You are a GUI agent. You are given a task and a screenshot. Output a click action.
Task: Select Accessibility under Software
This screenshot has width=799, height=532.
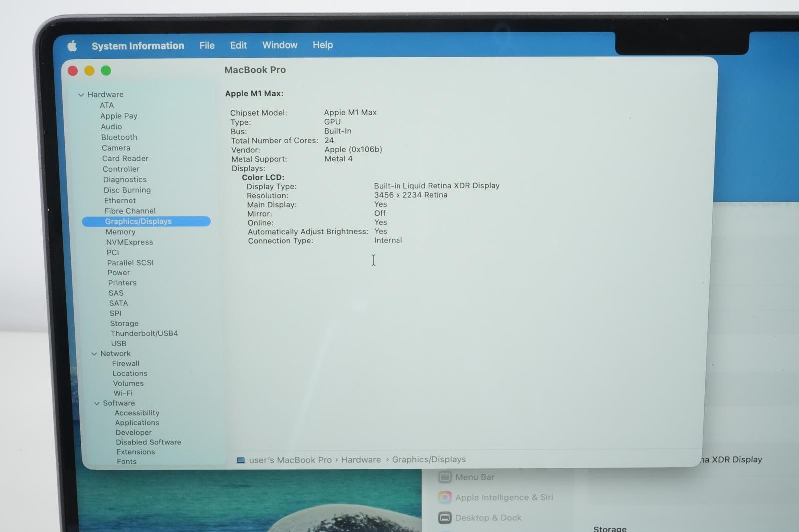137,413
